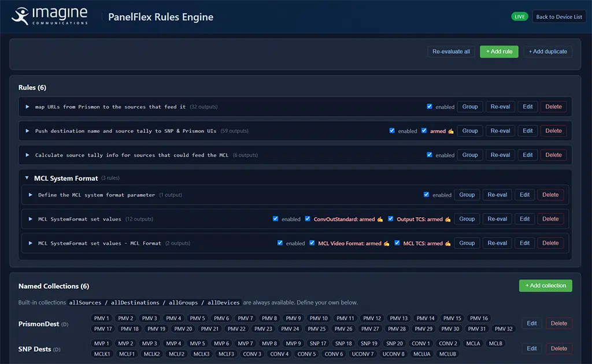This screenshot has height=364, width=592.
Task: Delete the map URLs from Prismon rule
Action: [x=553, y=107]
